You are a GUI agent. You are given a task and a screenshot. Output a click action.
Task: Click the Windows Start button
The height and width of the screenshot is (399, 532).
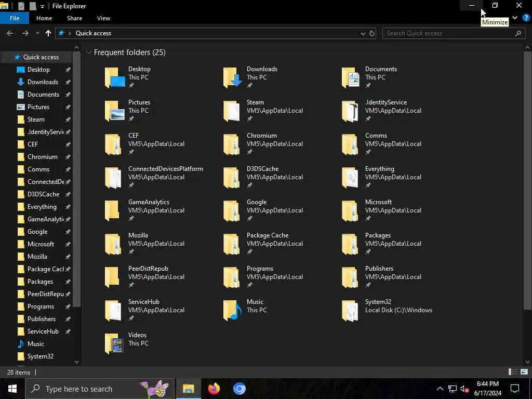click(12, 389)
